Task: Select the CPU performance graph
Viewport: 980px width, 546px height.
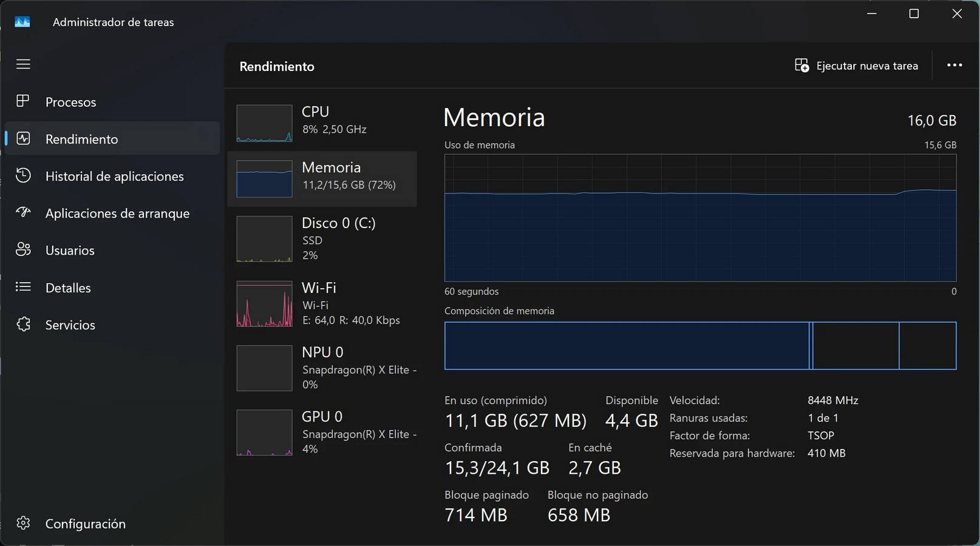Action: coord(264,123)
